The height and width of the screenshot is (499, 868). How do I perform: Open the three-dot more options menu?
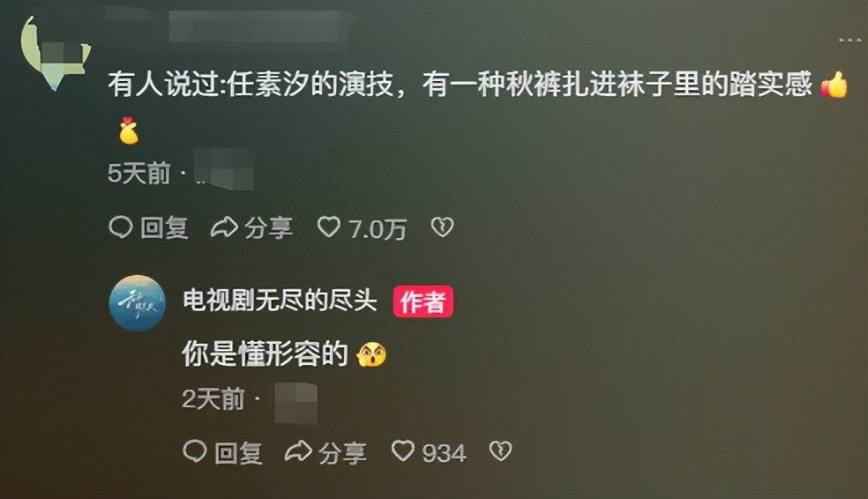coord(849,41)
